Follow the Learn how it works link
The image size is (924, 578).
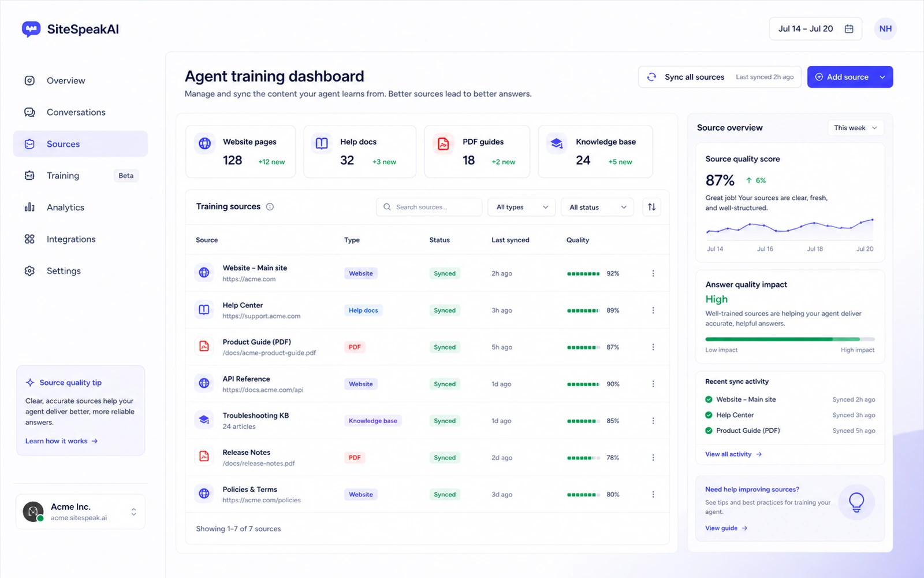pyautogui.click(x=61, y=441)
